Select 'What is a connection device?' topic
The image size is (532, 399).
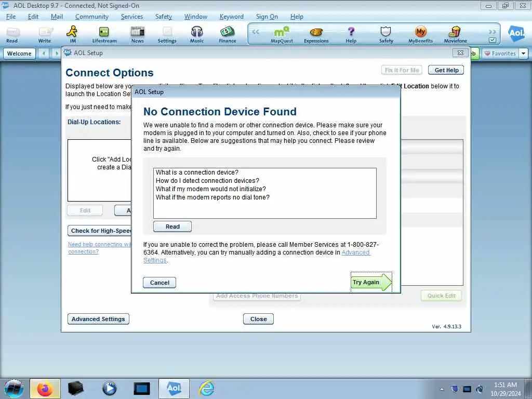[x=197, y=172]
